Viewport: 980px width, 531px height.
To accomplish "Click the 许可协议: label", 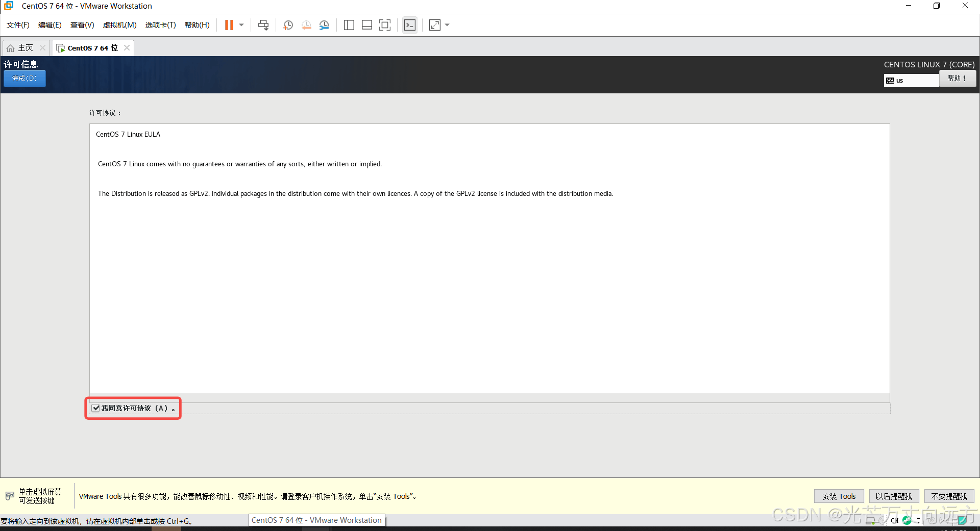I will (105, 113).
